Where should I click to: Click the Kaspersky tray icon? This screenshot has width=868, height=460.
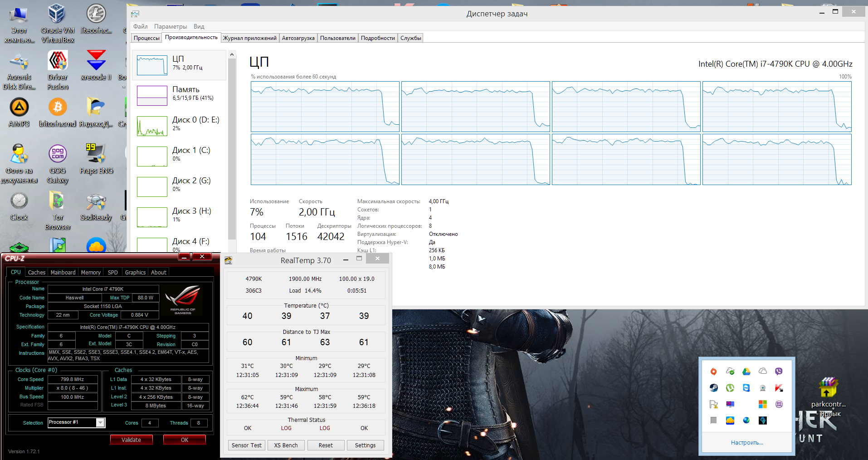click(x=779, y=388)
